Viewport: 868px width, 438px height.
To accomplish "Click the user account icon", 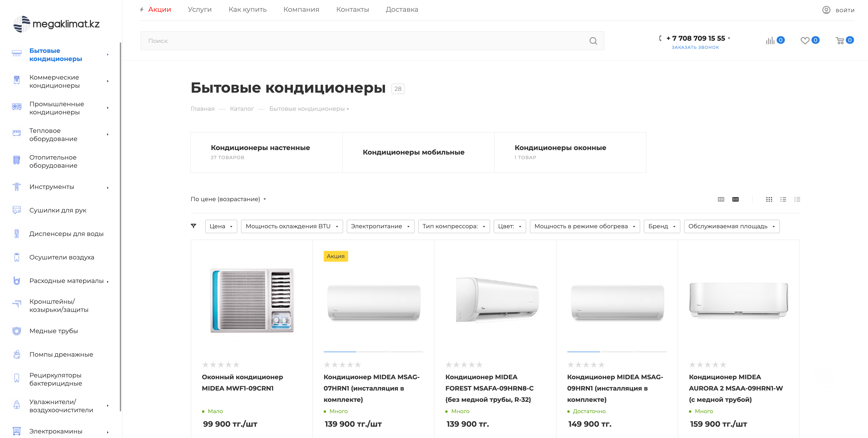I will tap(826, 10).
